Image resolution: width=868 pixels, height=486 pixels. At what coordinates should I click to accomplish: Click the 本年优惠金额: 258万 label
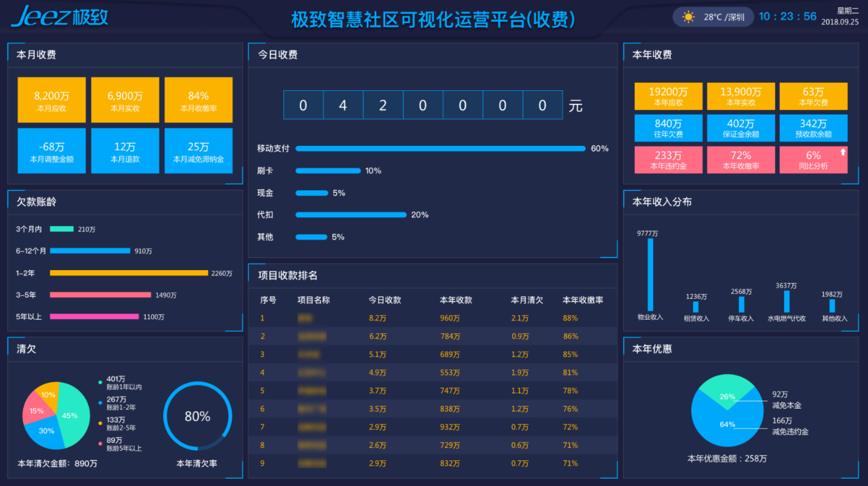click(x=727, y=458)
